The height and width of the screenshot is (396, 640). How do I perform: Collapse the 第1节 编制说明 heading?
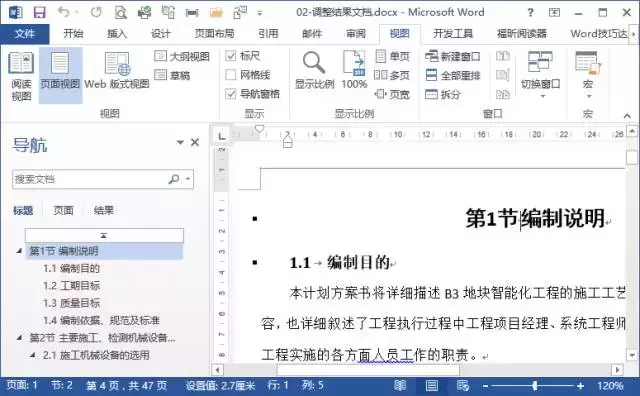(x=19, y=251)
